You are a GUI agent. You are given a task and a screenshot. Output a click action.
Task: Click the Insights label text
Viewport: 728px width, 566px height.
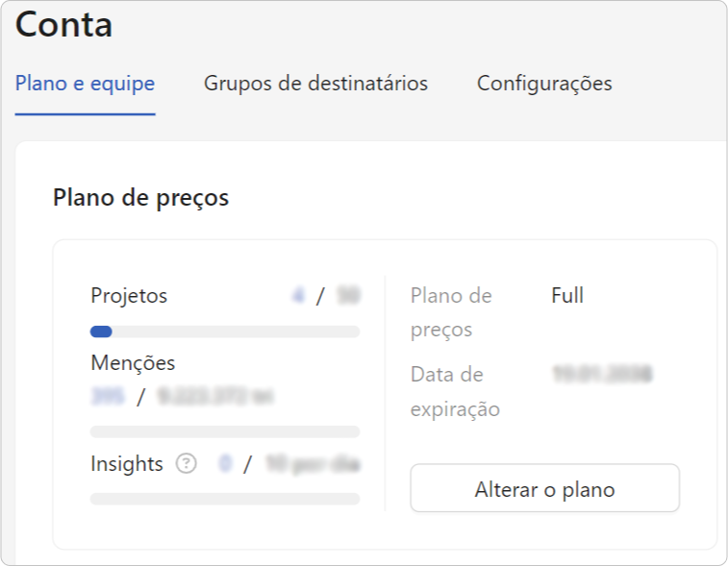click(x=127, y=464)
